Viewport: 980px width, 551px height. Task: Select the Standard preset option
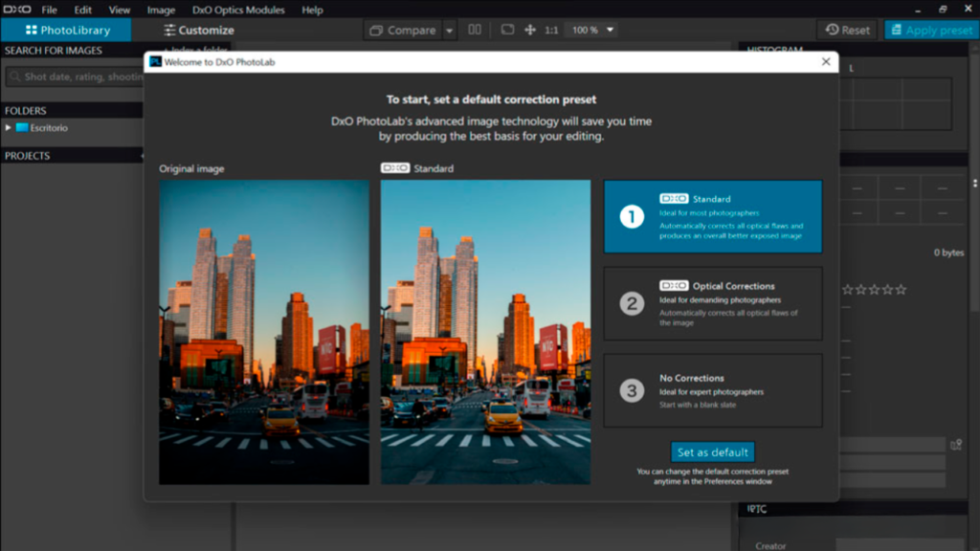pos(712,216)
